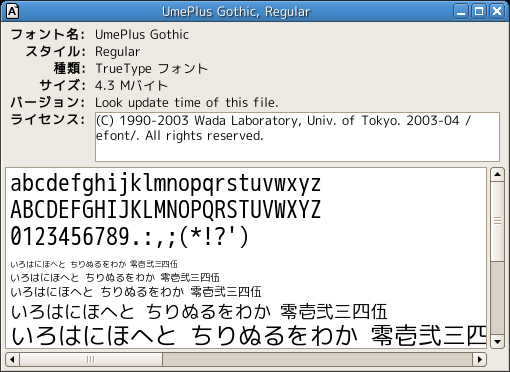
Task: Click the version text 'Look update time of this file.'
Action: pos(187,102)
